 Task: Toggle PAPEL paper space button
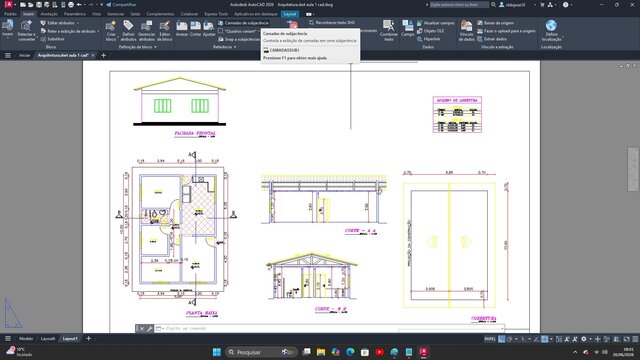point(490,339)
